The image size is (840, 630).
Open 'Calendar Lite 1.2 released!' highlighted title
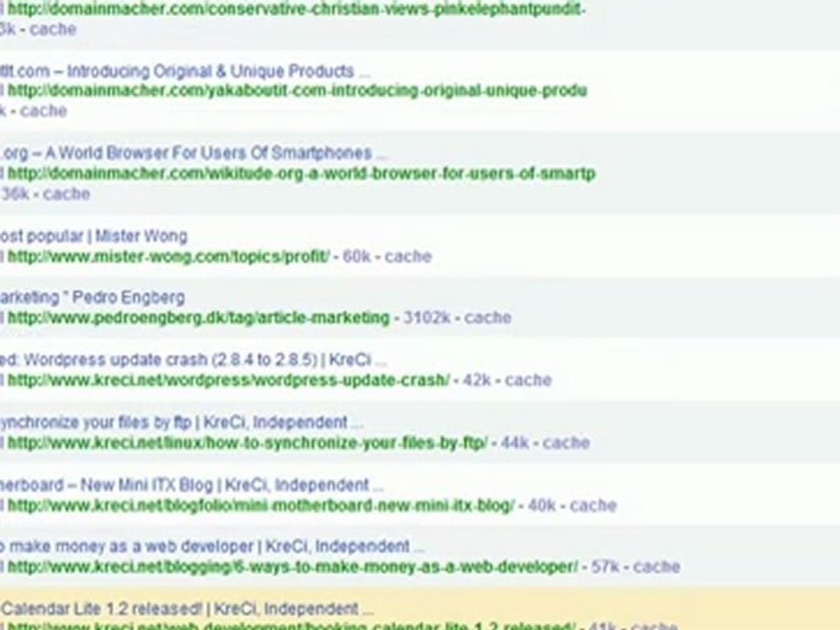[187, 609]
